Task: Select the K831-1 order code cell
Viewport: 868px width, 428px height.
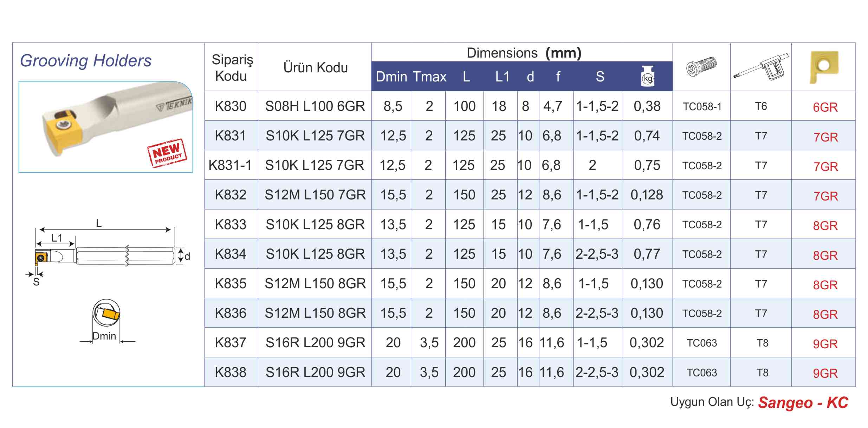Action: (x=230, y=165)
